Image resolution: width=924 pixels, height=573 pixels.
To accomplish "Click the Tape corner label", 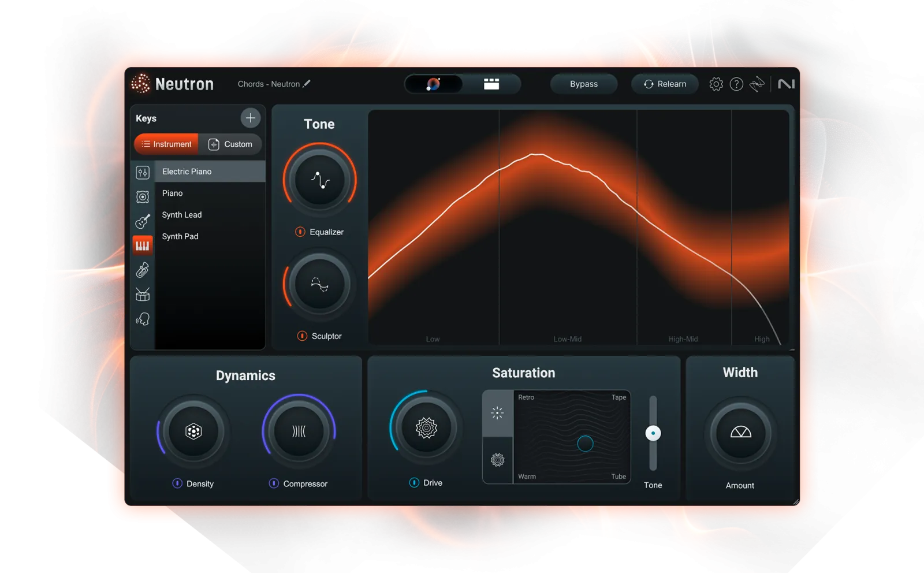I will coord(619,397).
